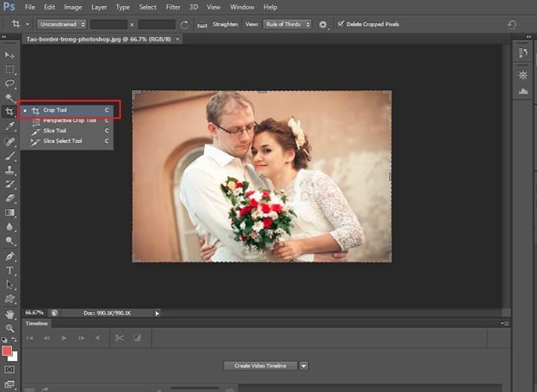
Task: Choose Crop Tool from flyout
Action: [x=66, y=110]
